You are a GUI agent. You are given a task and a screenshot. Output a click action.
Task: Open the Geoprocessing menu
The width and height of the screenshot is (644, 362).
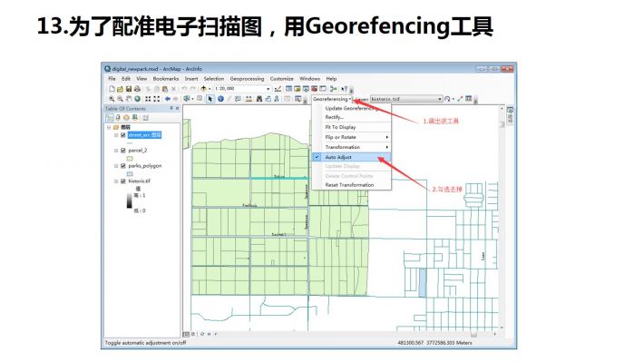tap(247, 79)
